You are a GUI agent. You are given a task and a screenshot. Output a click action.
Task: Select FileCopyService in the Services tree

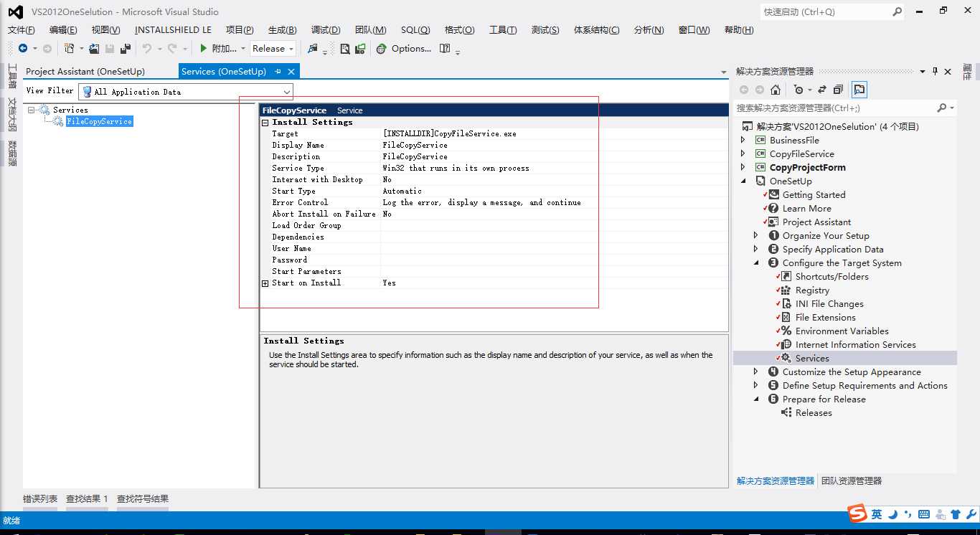coord(99,121)
